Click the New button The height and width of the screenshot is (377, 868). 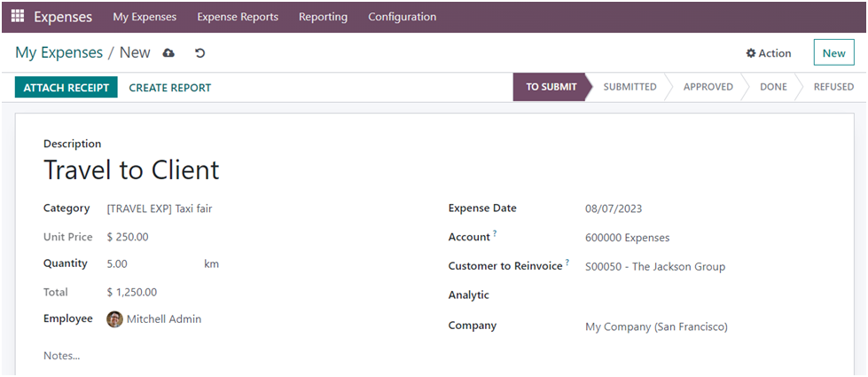[x=833, y=53]
